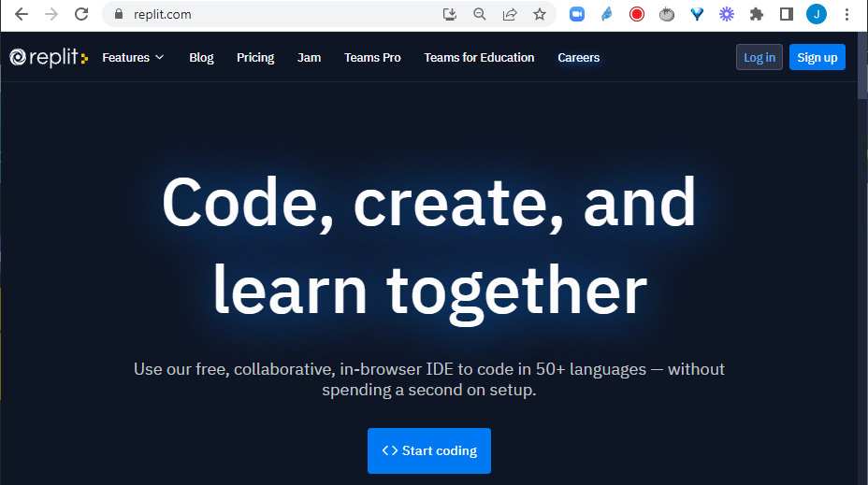Bookmark the page with the star icon
The width and height of the screenshot is (868, 485).
pos(539,14)
